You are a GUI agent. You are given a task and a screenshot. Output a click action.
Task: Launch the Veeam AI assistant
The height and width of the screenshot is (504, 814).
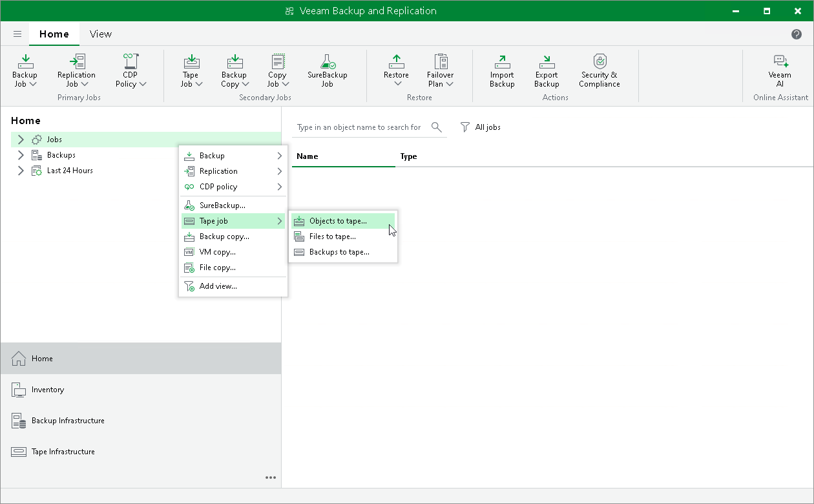click(780, 70)
